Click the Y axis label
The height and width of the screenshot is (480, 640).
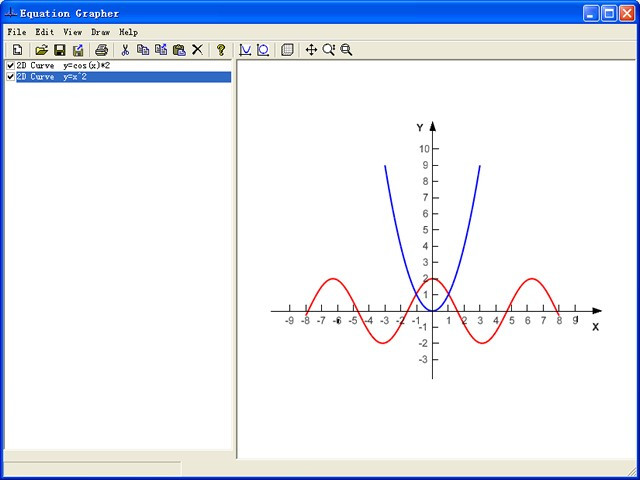420,128
